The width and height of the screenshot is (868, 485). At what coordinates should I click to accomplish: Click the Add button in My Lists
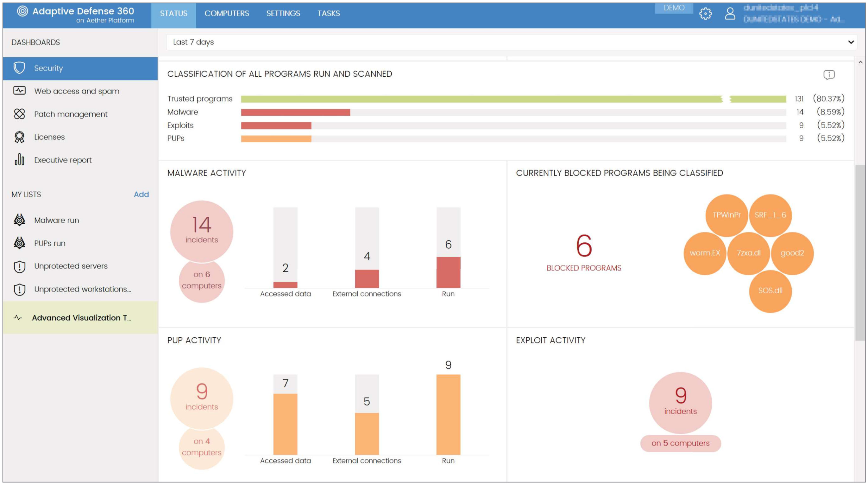pos(142,194)
